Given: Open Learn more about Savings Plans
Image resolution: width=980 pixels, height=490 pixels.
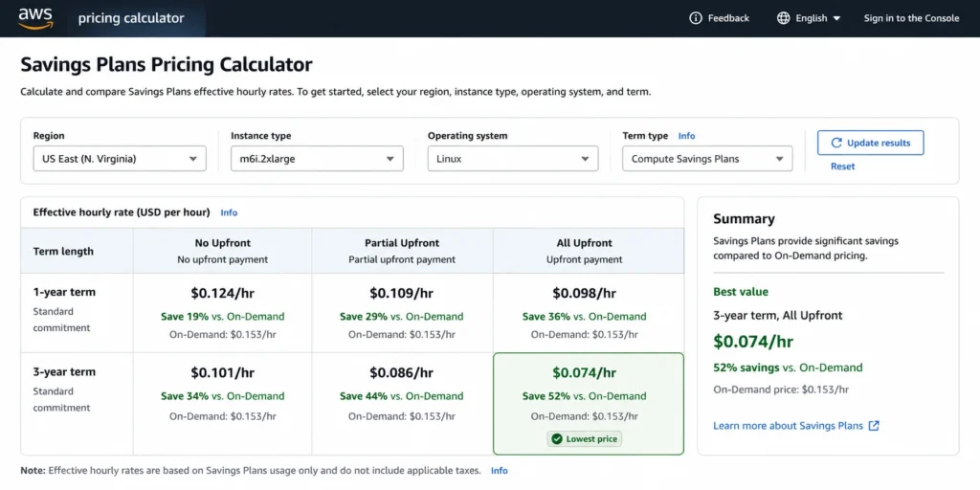Looking at the screenshot, I should click(796, 426).
